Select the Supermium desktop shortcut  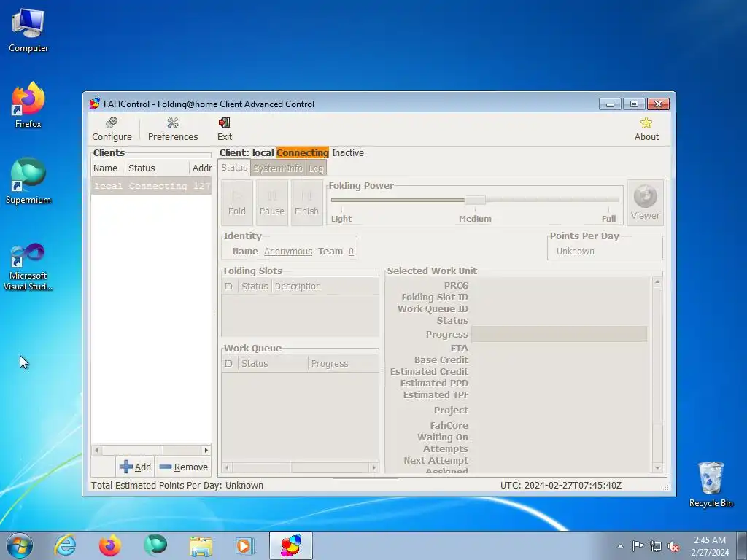tap(28, 182)
